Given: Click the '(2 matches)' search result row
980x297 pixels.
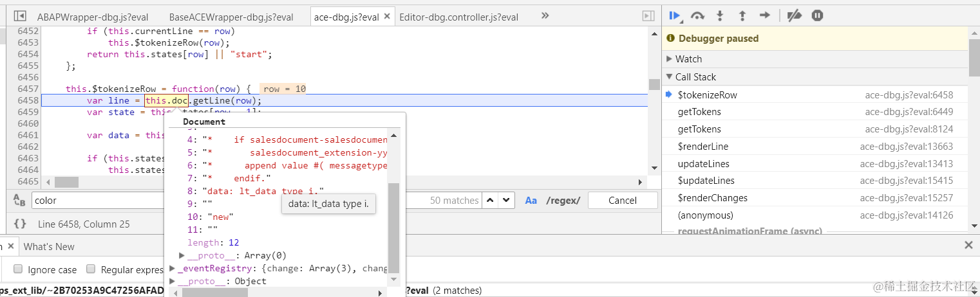Looking at the screenshot, I should 457,291.
